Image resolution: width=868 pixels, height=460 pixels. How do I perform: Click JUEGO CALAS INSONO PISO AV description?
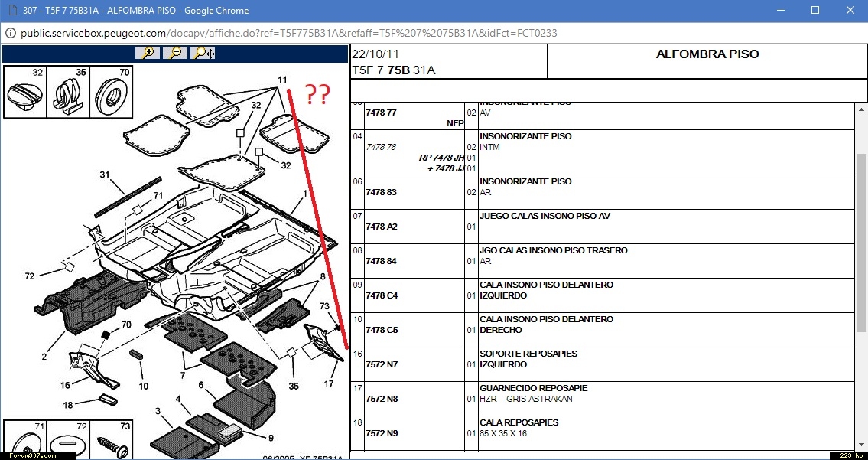(x=545, y=216)
